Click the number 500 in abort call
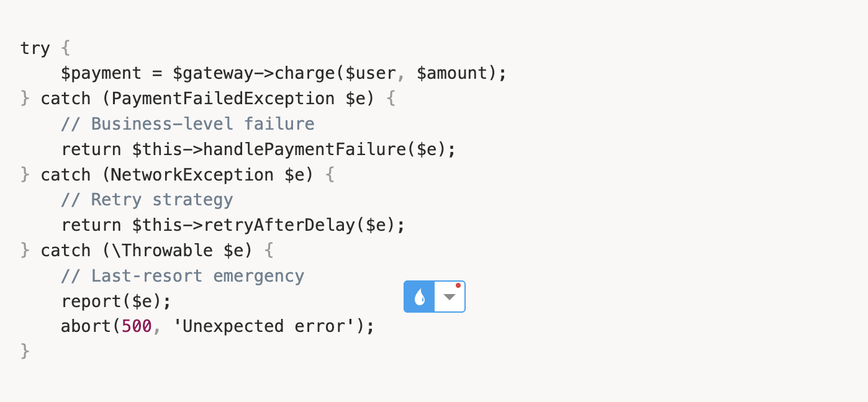Viewport: 868px width, 402px height. coord(137,326)
